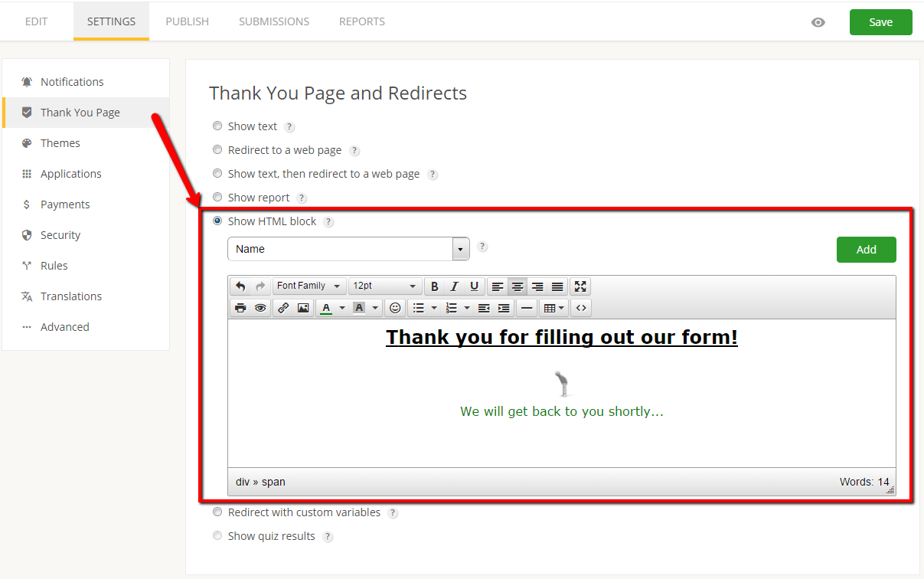Click the help icon beside Show report
Viewport: 924px width, 579px height.
click(x=302, y=198)
